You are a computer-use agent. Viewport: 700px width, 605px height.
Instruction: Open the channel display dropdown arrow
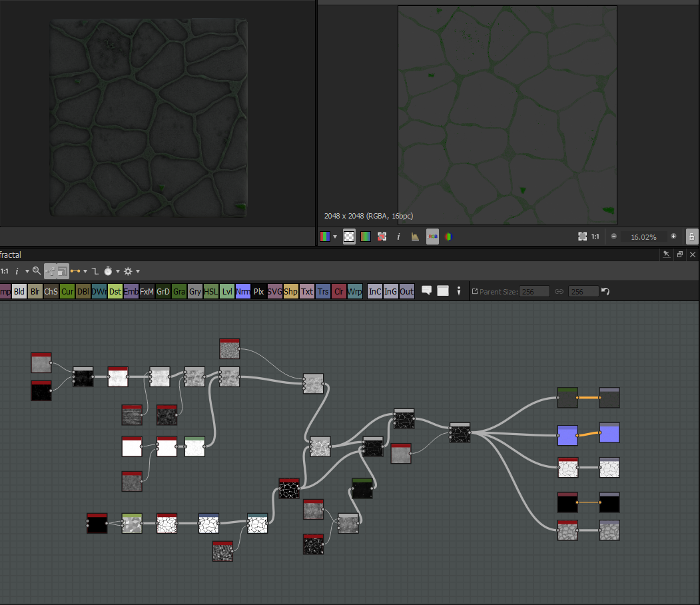(x=335, y=237)
